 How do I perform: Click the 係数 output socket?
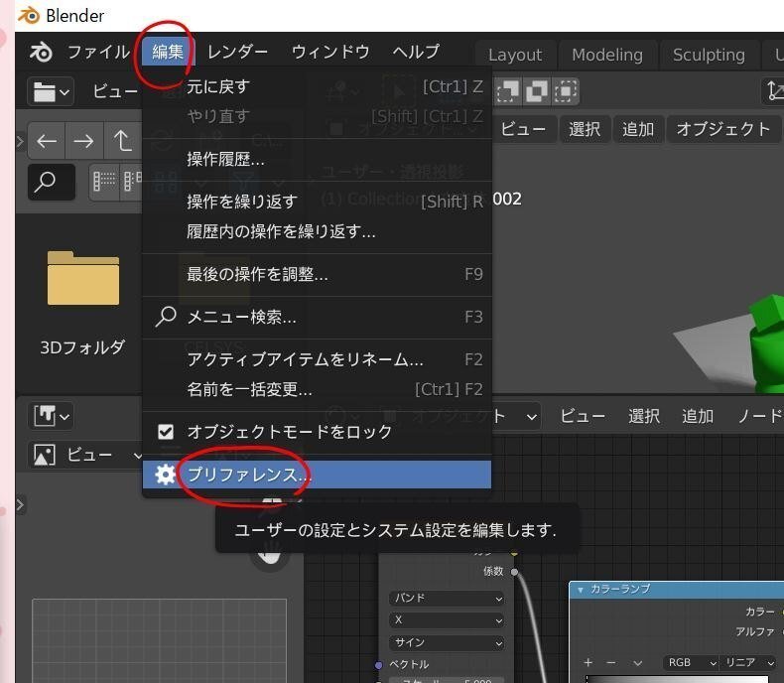coord(514,572)
